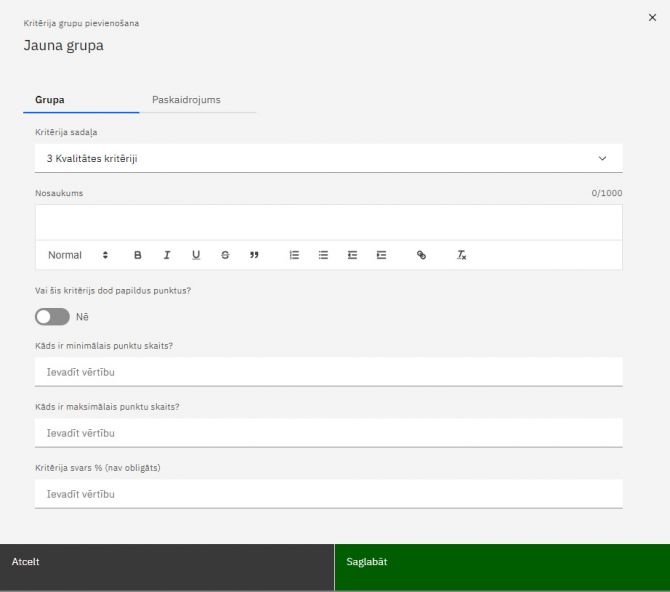Screen dimensions: 670x592
Task: Close the Jauna grupa dialog
Action: coord(653,18)
